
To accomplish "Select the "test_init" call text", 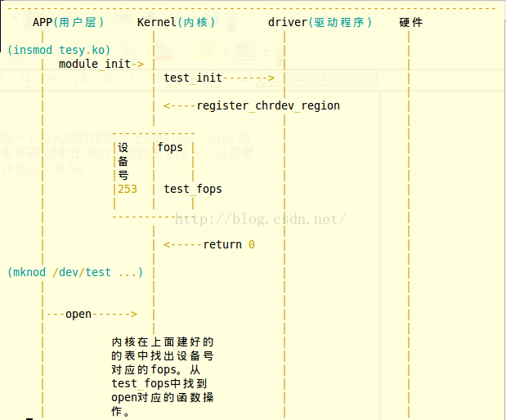I will point(193,78).
